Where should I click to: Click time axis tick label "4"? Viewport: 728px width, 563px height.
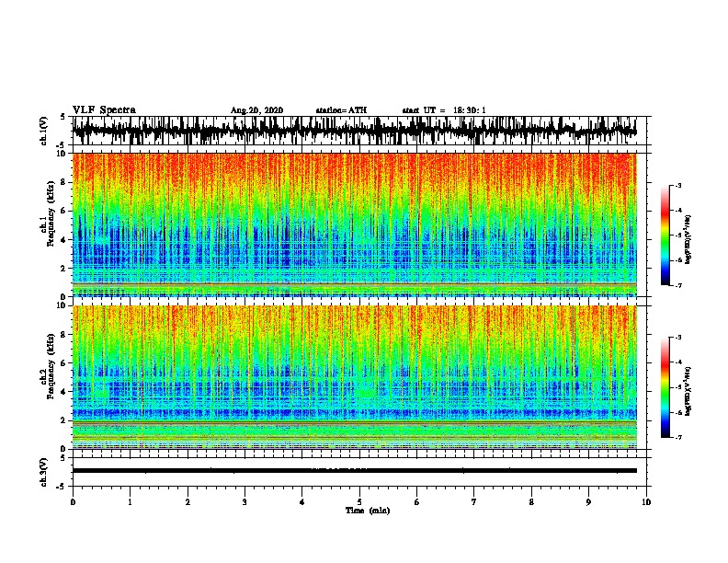point(302,502)
